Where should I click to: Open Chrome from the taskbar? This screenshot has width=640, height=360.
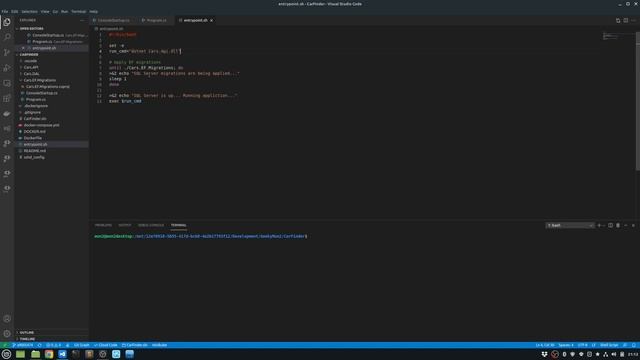pyautogui.click(x=49, y=354)
